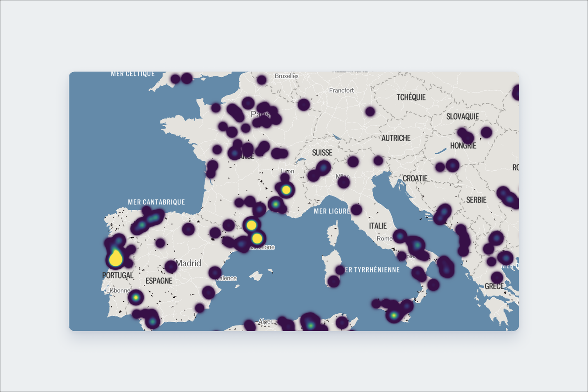Click the Lisbonne city label
Screen dimensions: 588x392
coord(118,290)
